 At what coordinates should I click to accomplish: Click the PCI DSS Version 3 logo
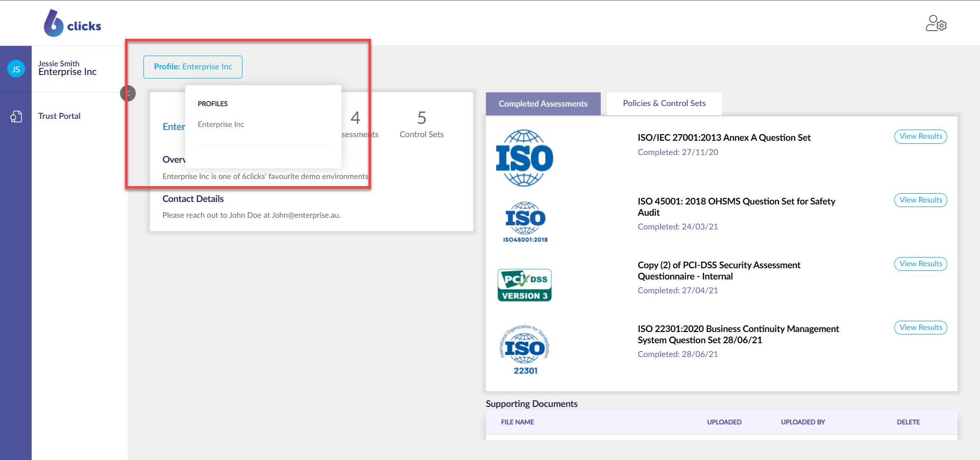[525, 285]
